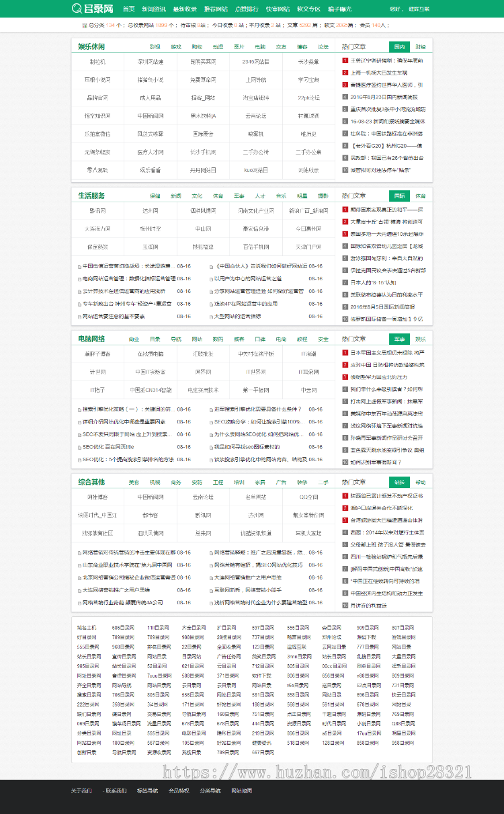Switch to the 国际 articles tab
Image resolution: width=504 pixels, height=814 pixels.
(399, 196)
